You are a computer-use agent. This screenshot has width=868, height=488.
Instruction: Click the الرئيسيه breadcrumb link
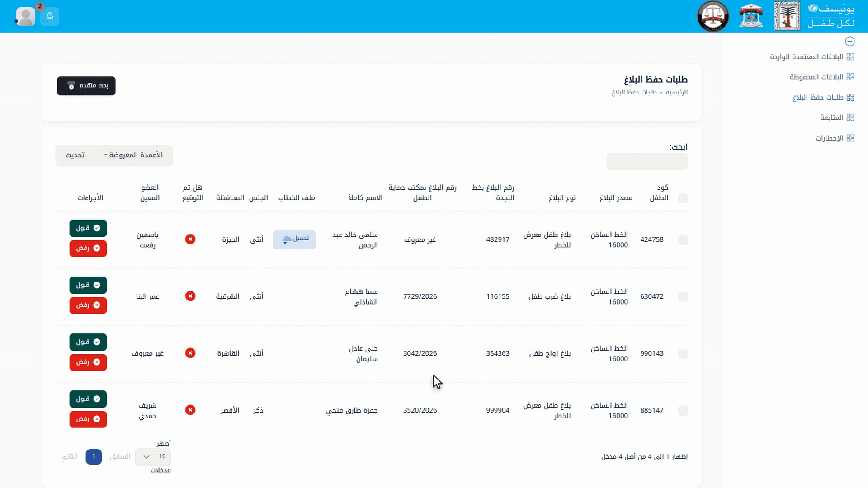[x=677, y=92]
